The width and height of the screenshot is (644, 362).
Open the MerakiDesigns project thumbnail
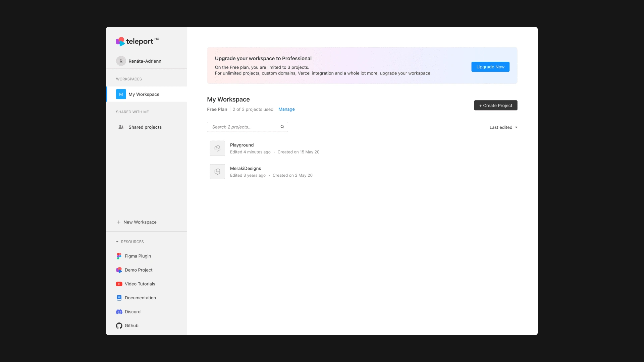click(217, 172)
